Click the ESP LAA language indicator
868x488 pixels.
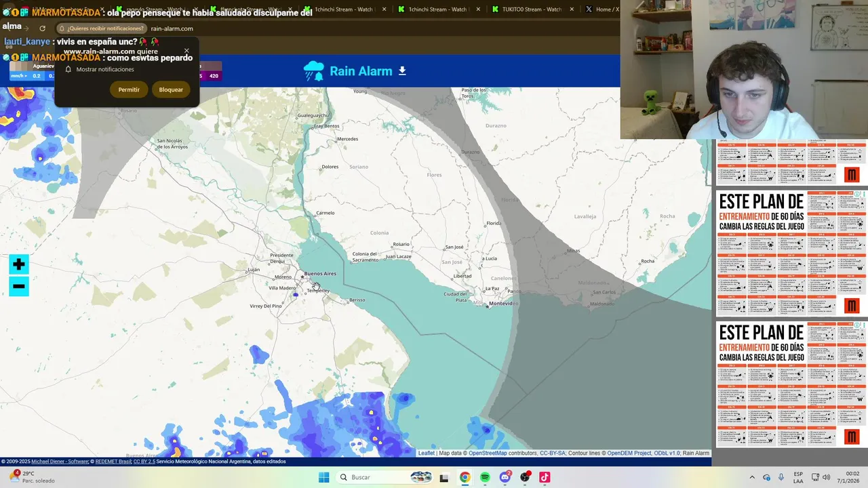point(798,477)
